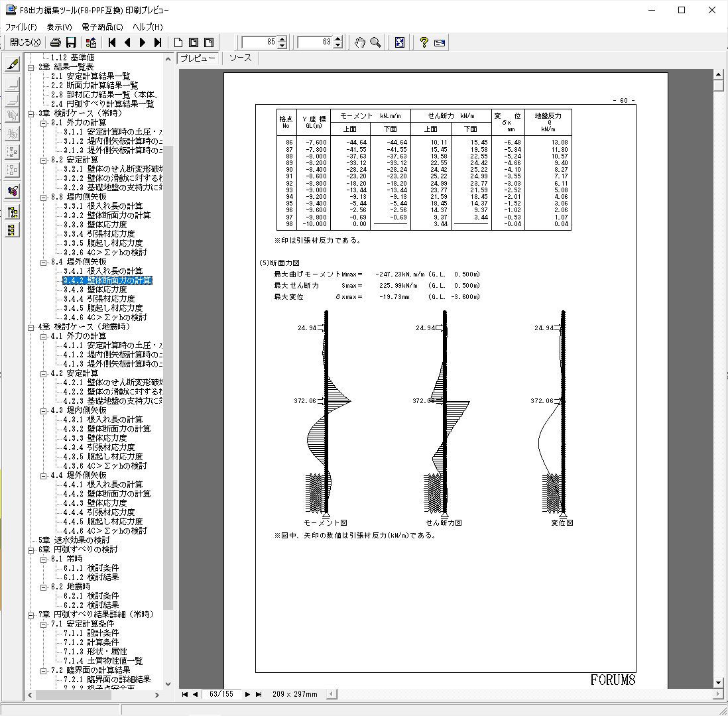
Task: Click the floppy disk save icon
Action: pyautogui.click(x=71, y=42)
